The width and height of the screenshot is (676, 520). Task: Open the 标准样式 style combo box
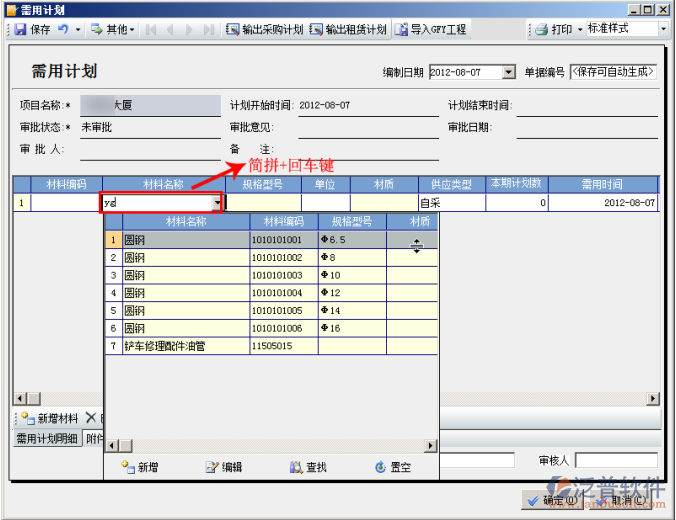pyautogui.click(x=663, y=29)
